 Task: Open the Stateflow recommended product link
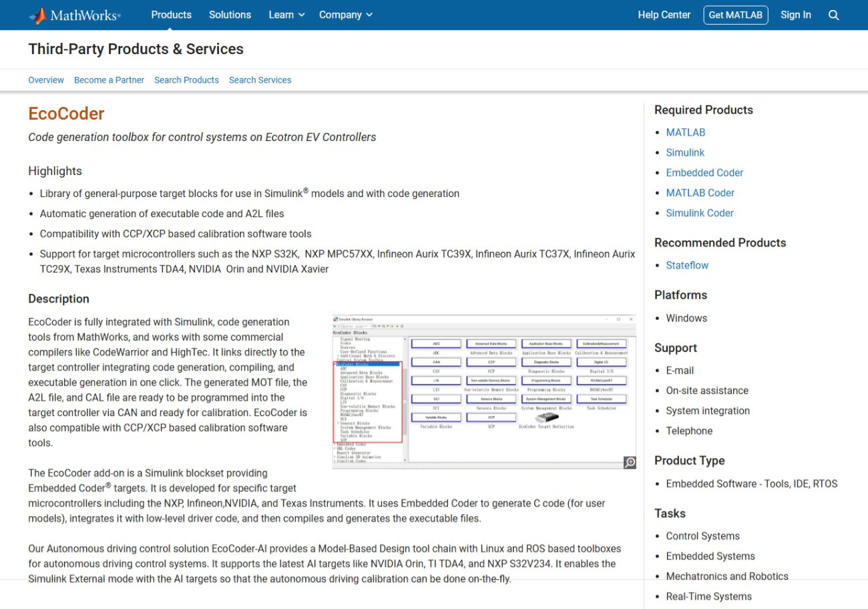point(687,265)
